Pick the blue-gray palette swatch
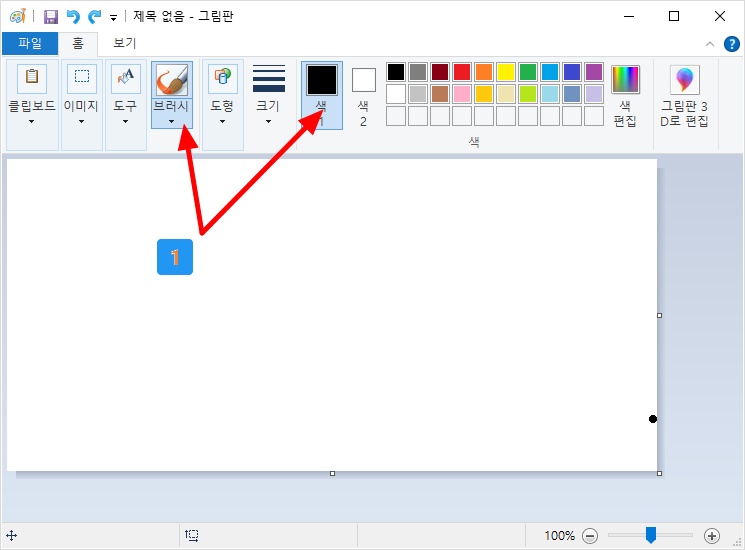 click(x=572, y=94)
